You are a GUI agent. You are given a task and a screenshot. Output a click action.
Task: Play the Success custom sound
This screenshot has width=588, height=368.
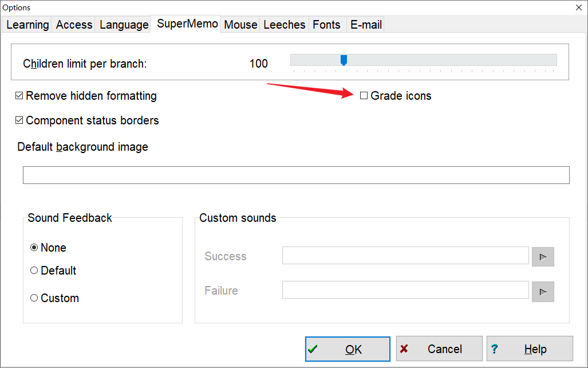[x=543, y=256]
